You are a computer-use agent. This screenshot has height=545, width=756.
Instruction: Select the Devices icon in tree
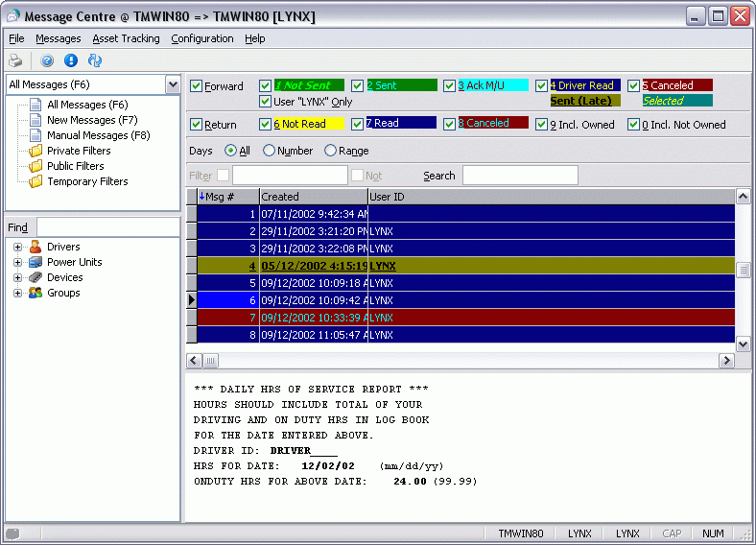35,277
